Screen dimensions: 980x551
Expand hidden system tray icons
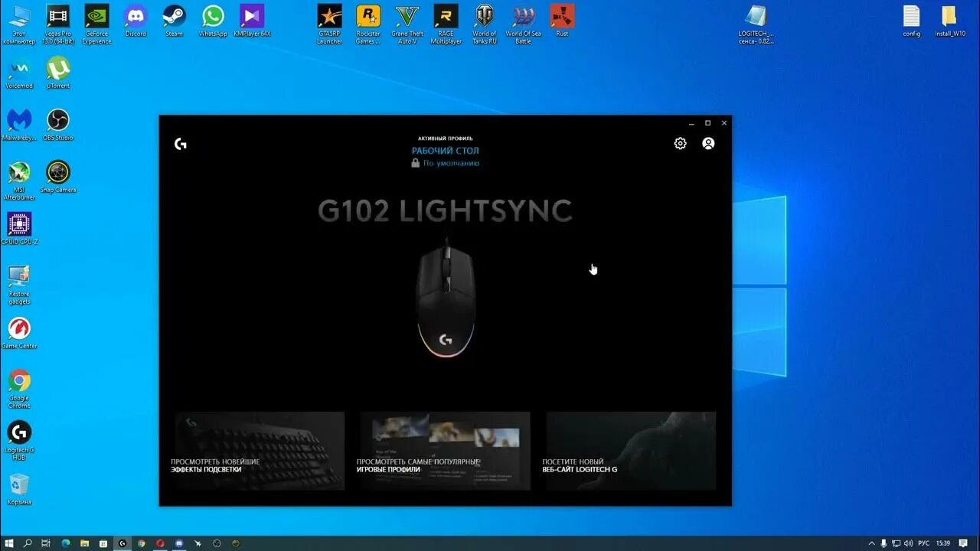[871, 543]
